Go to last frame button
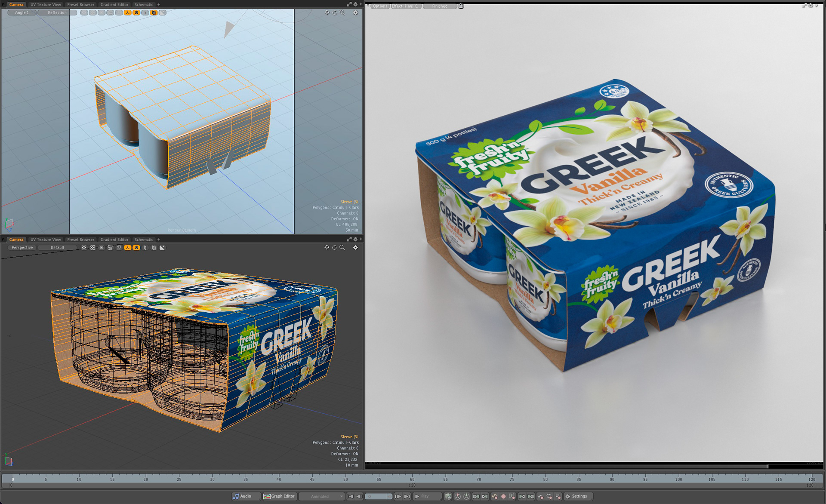 [407, 496]
